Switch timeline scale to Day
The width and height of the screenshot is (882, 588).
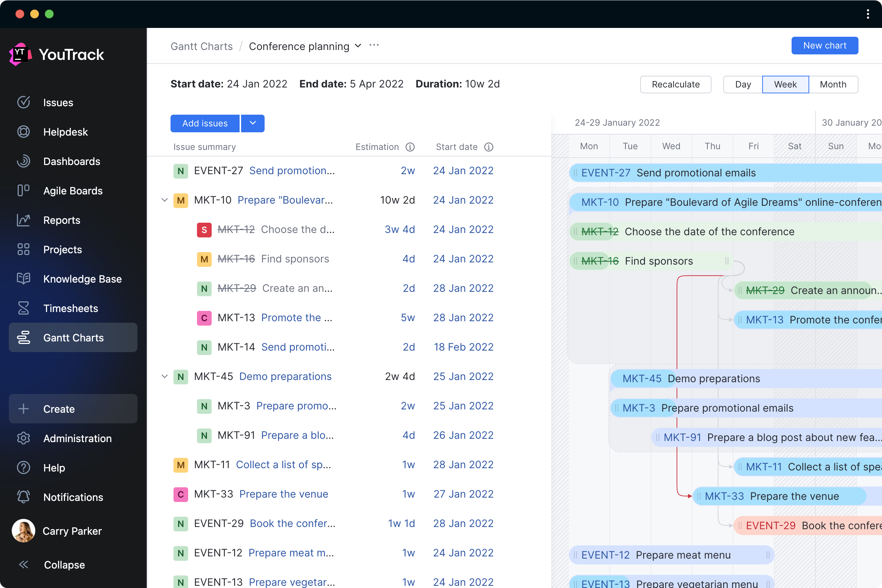coord(742,85)
